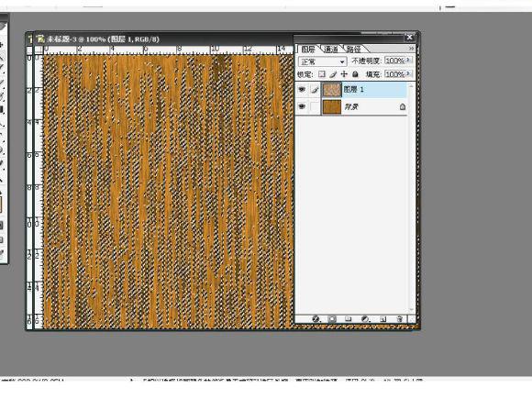Delete the selected layer with the trash icon
Viewport: 532px width, 399px height.
(400, 319)
